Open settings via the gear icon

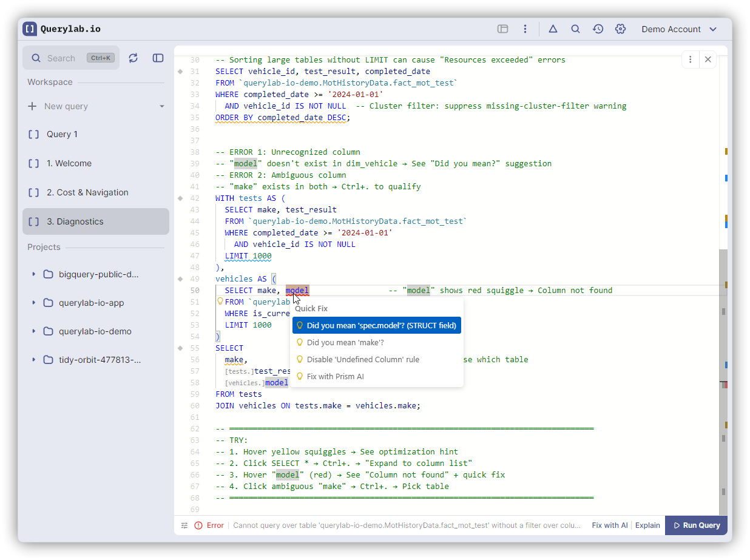620,29
